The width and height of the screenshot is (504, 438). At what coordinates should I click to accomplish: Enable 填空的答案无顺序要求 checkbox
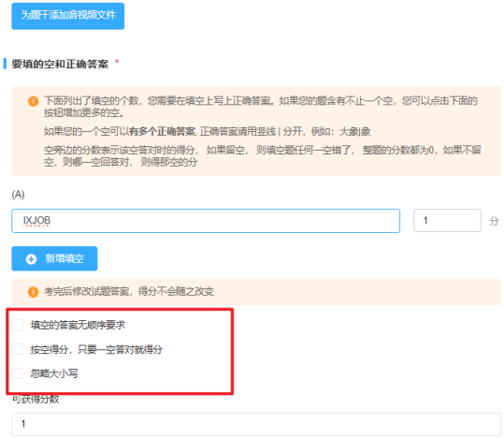[x=17, y=325]
